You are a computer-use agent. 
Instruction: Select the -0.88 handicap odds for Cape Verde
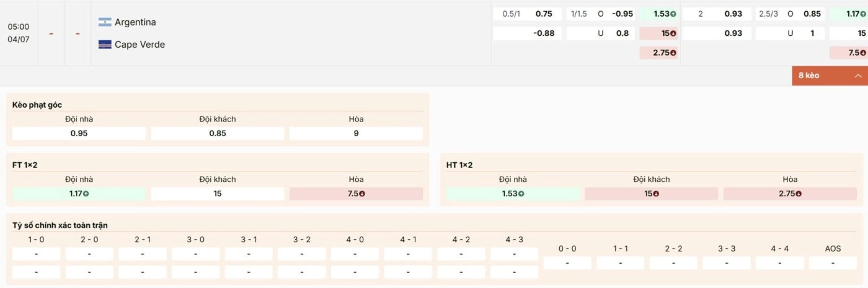(528, 33)
